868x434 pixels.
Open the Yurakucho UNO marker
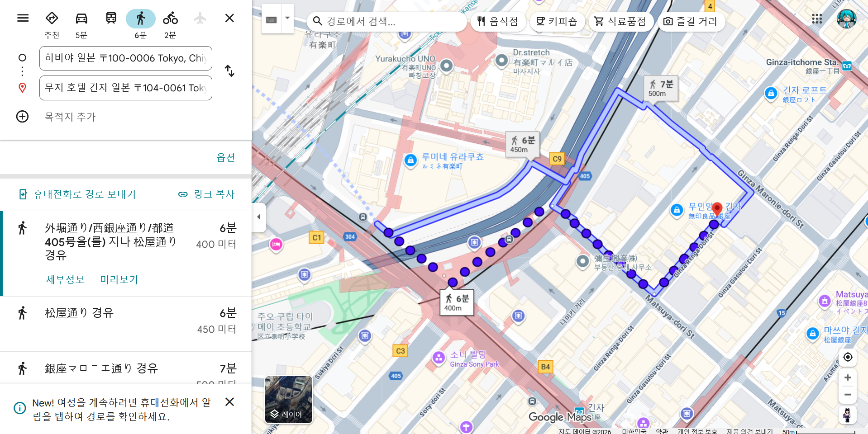pos(446,66)
